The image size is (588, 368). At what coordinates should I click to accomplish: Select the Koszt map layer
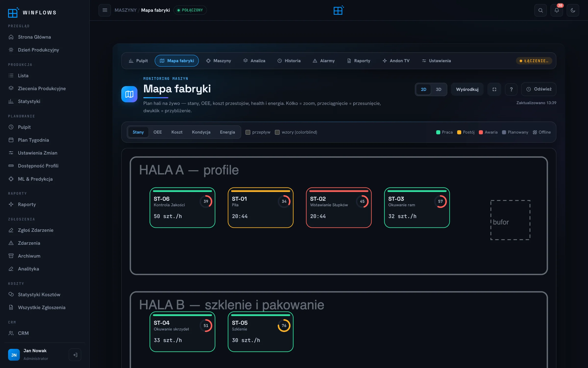coord(177,132)
